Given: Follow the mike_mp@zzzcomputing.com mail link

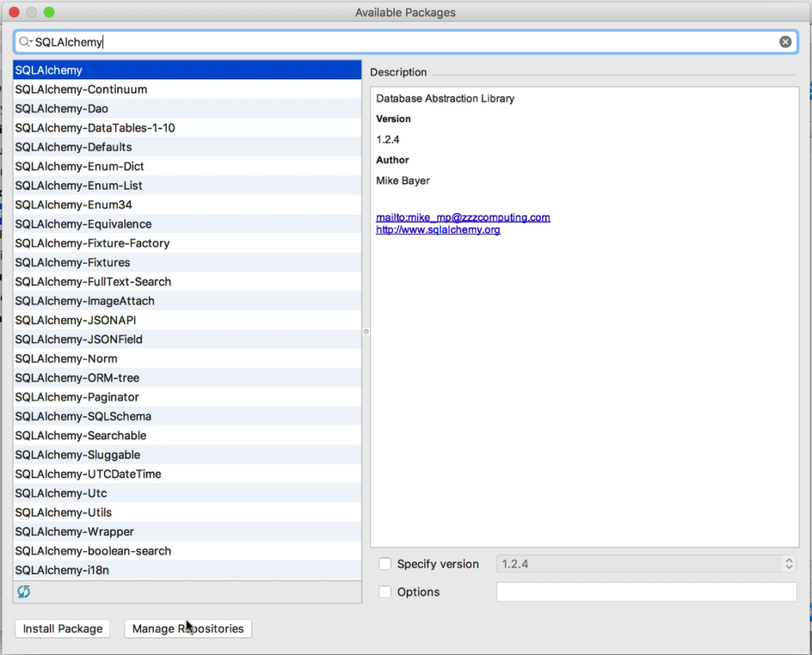Looking at the screenshot, I should 463,217.
